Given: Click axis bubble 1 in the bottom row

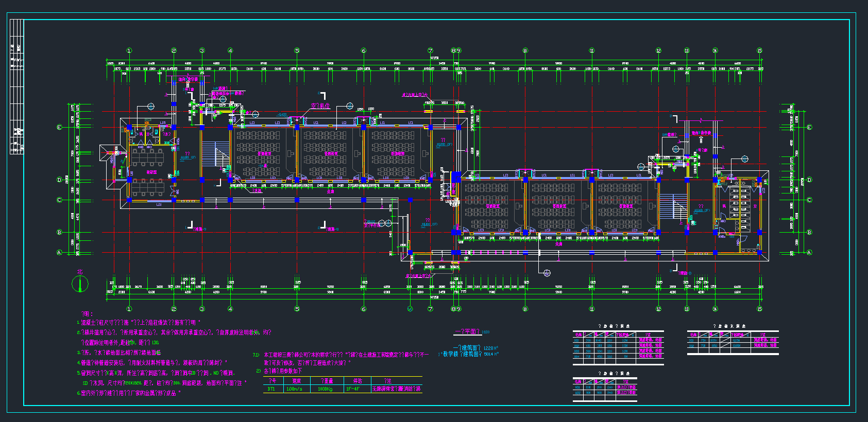Looking at the screenshot, I should coord(129,309).
